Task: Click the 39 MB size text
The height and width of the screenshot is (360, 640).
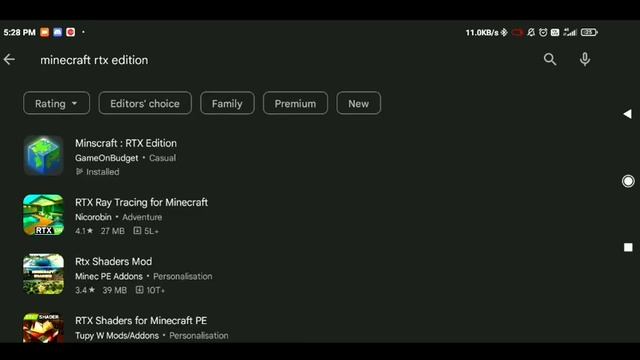Action: click(x=115, y=290)
